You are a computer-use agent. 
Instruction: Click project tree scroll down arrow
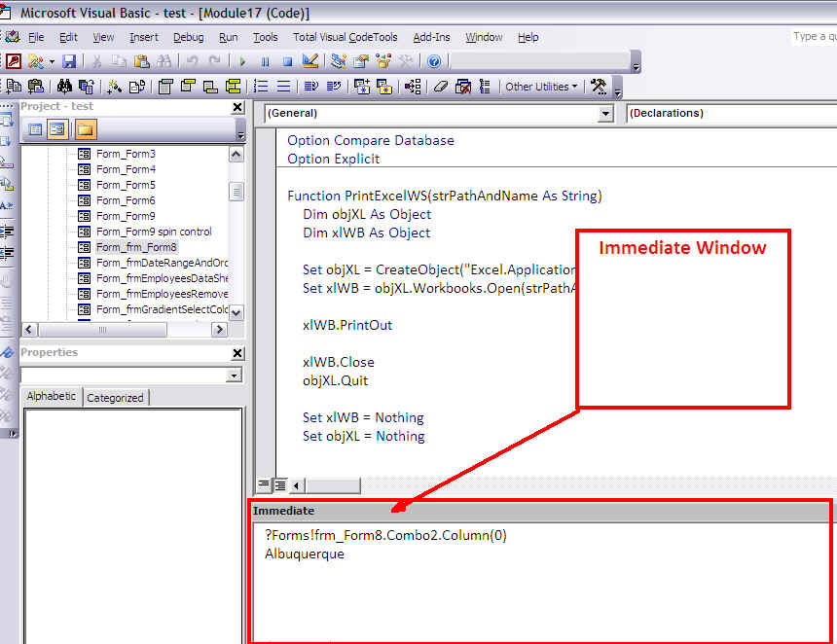pyautogui.click(x=236, y=312)
